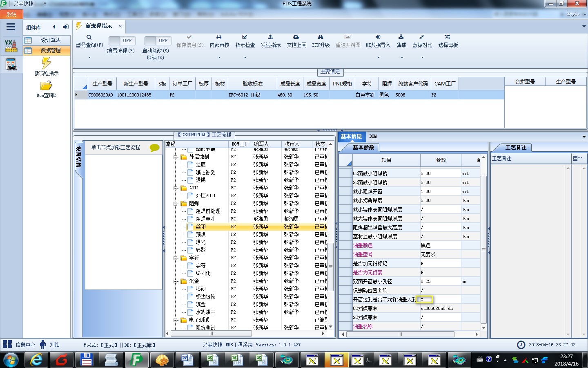Toggle the 编写流程(R) switch
The image size is (588, 368).
click(121, 40)
